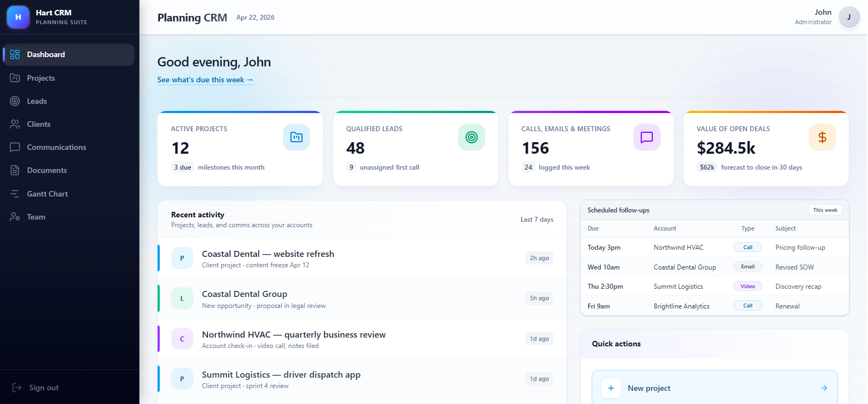Click the '3 due' milestones badge
Screen dimensions: 868x404
tap(183, 167)
